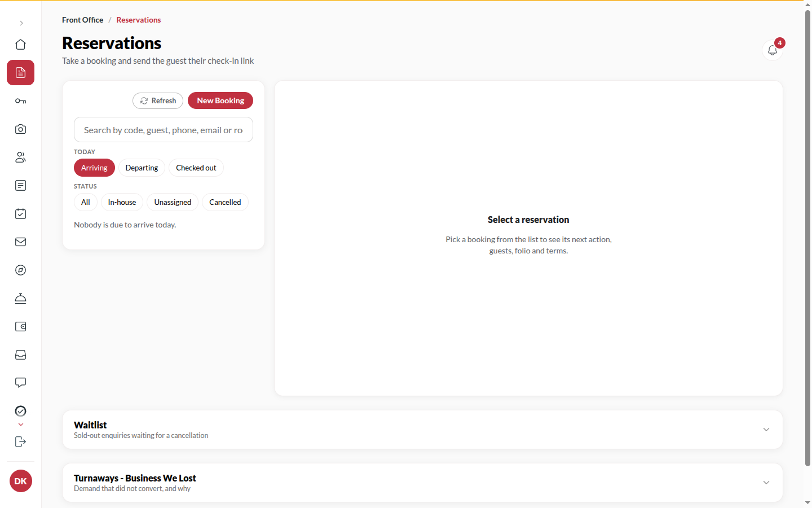Select the All status chip
This screenshot has height=508, width=812.
point(86,202)
